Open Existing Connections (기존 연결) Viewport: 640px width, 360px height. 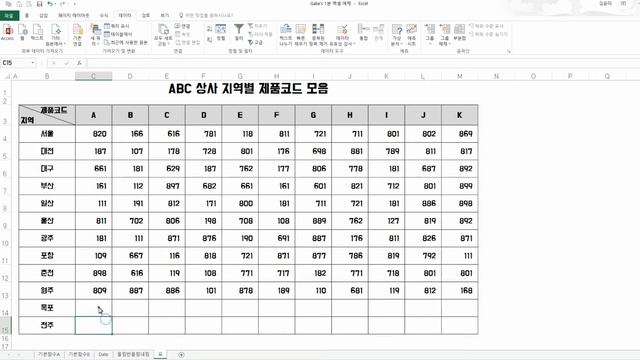tap(78, 35)
